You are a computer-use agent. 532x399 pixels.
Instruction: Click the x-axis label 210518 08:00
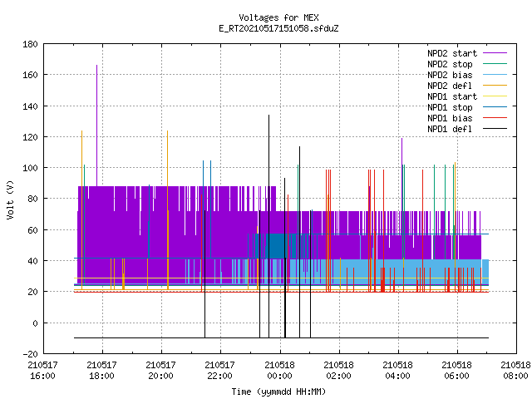pos(515,371)
